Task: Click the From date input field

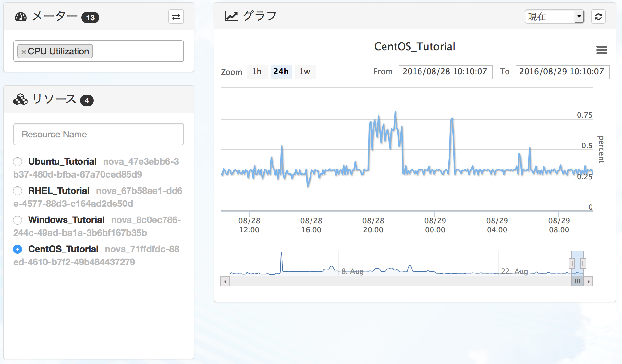Action: coord(445,72)
